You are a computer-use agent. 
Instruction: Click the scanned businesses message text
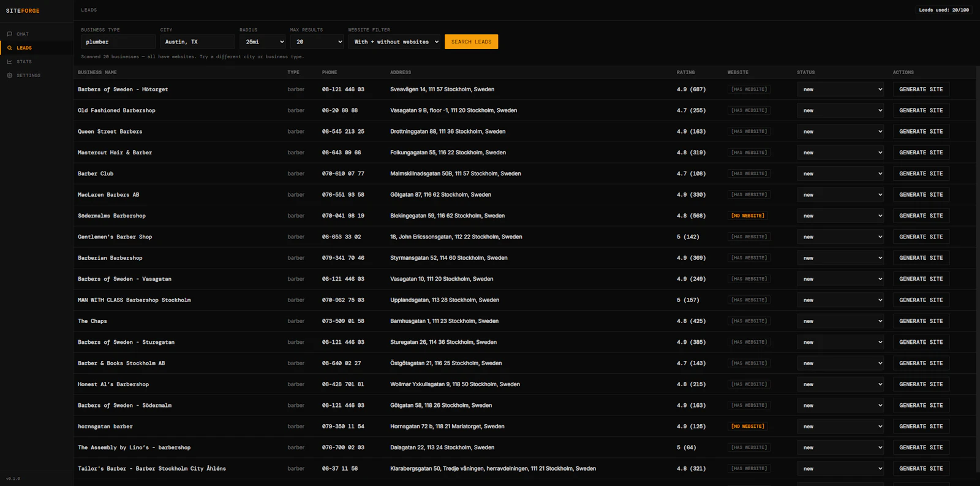(192, 57)
